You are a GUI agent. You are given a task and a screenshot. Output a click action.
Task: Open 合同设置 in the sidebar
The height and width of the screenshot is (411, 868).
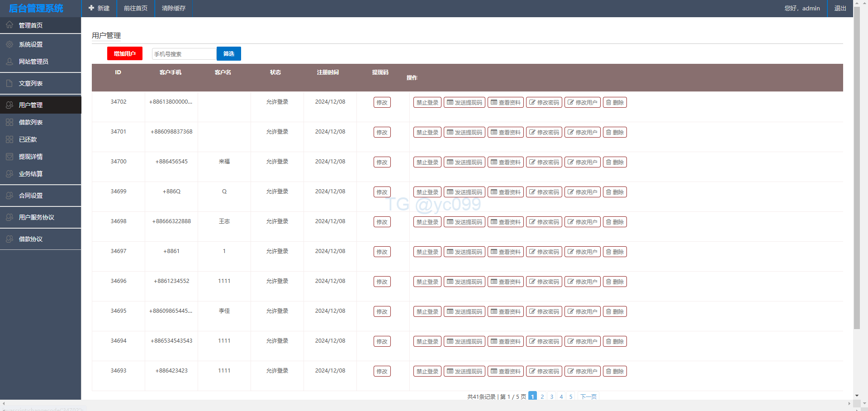pos(31,196)
